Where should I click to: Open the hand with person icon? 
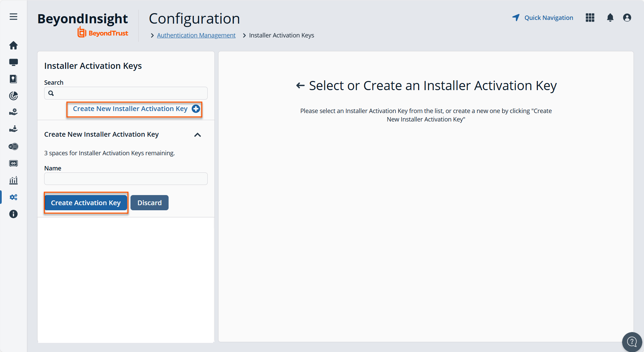tap(13, 130)
